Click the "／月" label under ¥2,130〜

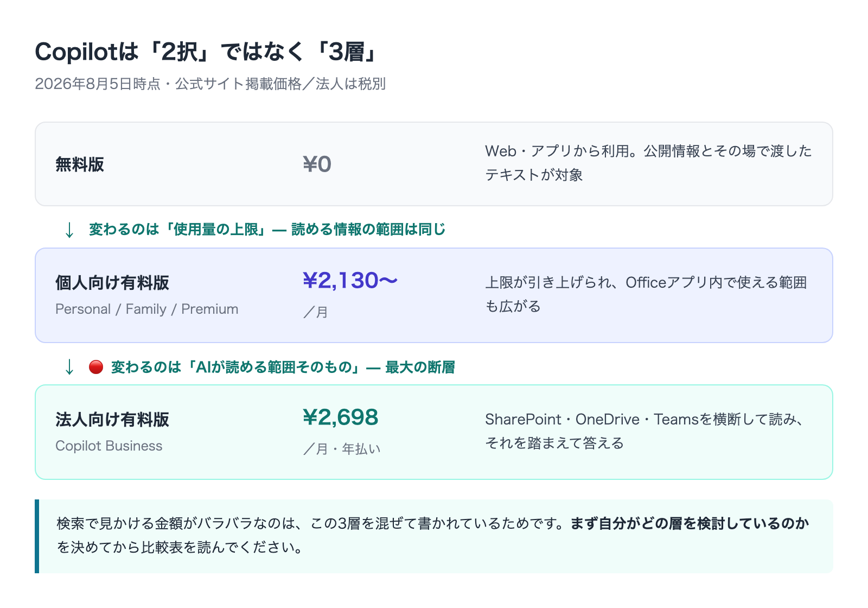pos(315,312)
